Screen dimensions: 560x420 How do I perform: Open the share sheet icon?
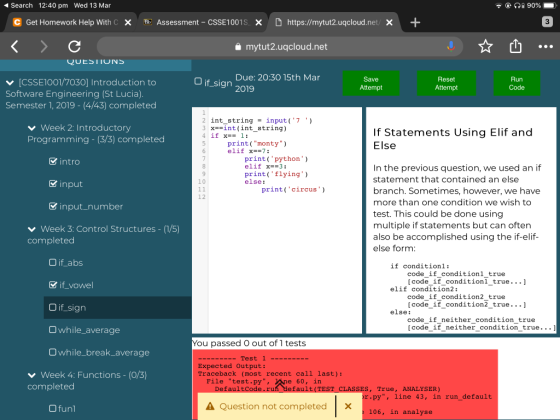(515, 46)
